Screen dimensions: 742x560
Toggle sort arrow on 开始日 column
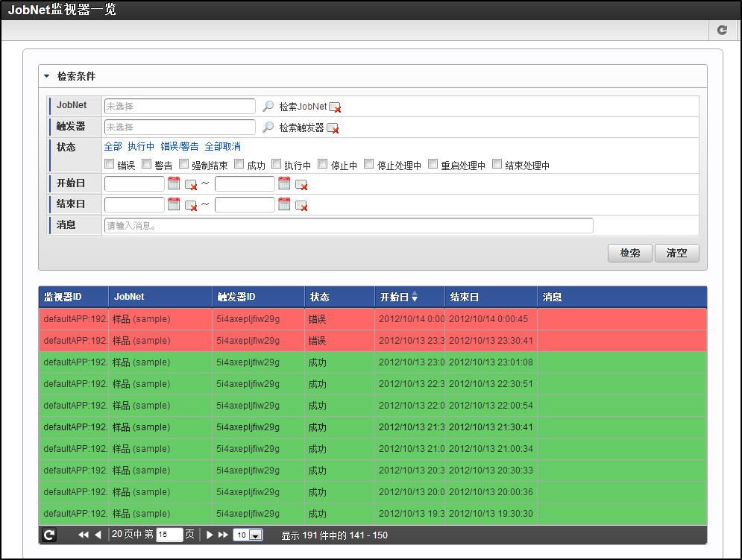point(415,297)
